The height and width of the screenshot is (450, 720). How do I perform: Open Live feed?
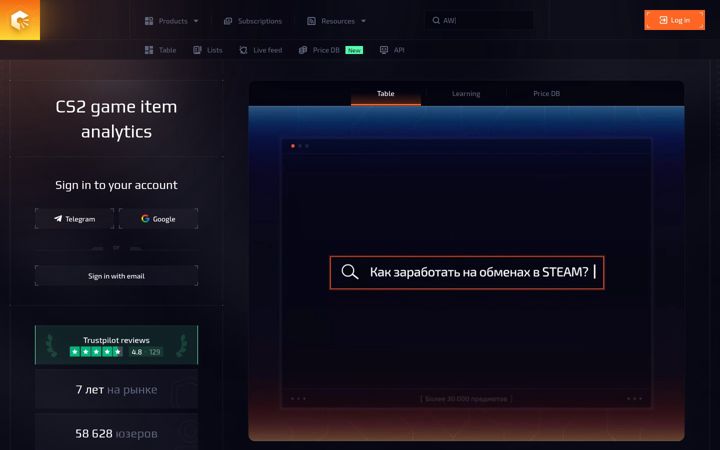click(261, 50)
